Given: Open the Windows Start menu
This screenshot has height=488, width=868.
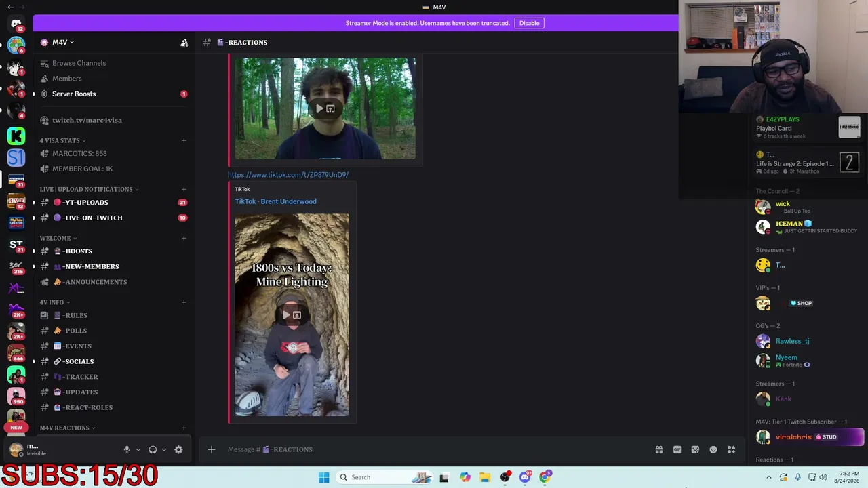Looking at the screenshot, I should click(324, 477).
